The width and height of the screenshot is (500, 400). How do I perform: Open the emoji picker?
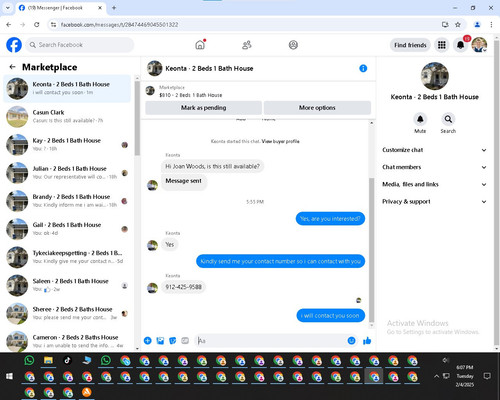click(x=351, y=341)
